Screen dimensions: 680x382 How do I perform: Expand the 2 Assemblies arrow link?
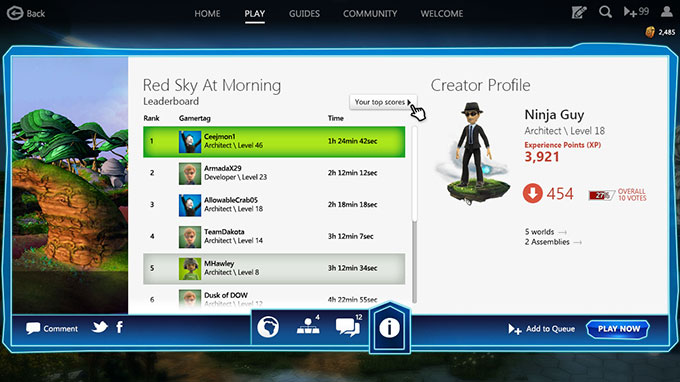tap(553, 242)
